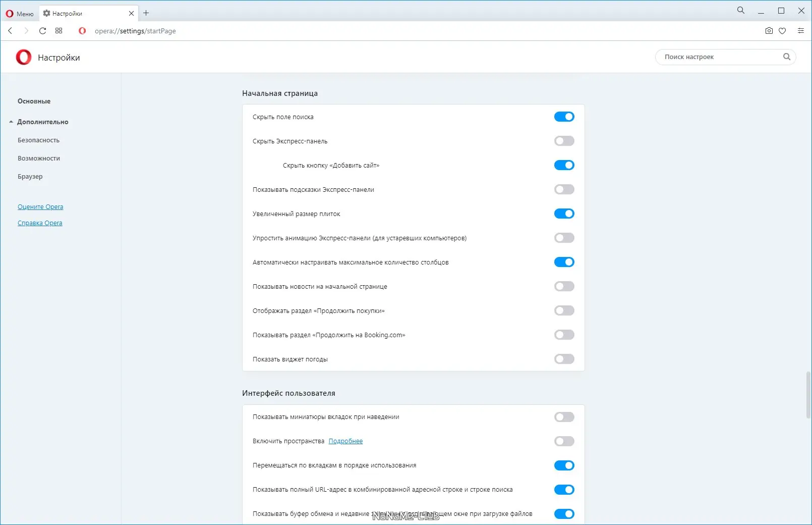
Task: Click the tab tiles icon next to reload
Action: pos(59,31)
